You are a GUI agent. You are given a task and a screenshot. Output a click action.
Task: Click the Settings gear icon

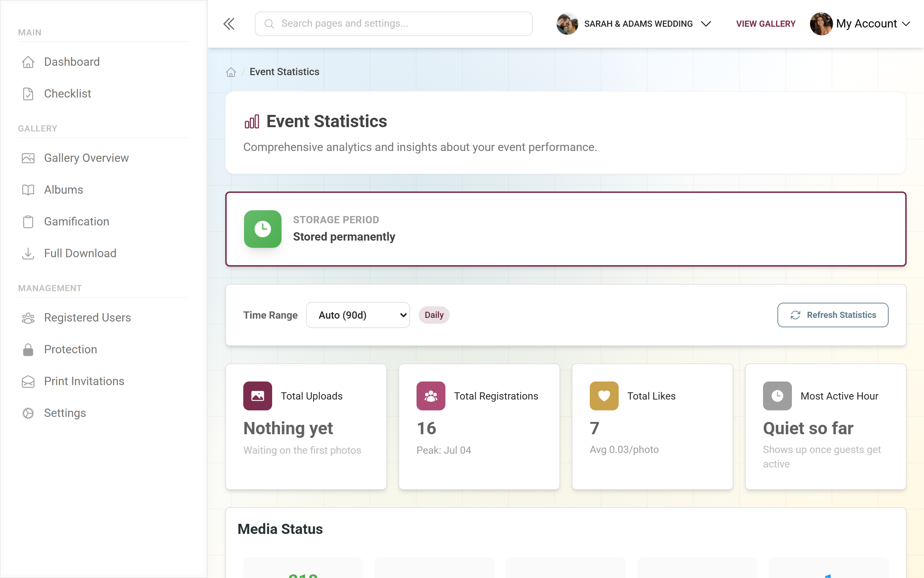point(28,413)
